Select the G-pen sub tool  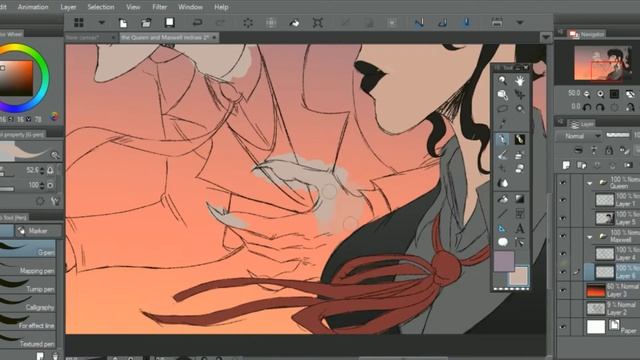pyautogui.click(x=28, y=249)
